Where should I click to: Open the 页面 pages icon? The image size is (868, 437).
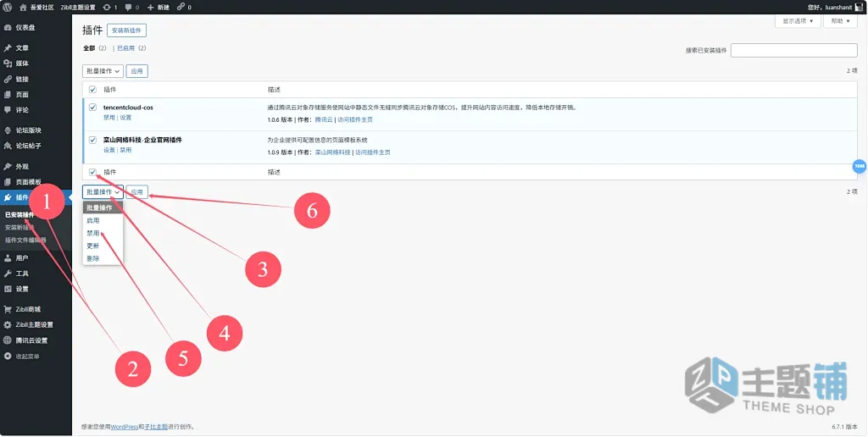[8, 95]
